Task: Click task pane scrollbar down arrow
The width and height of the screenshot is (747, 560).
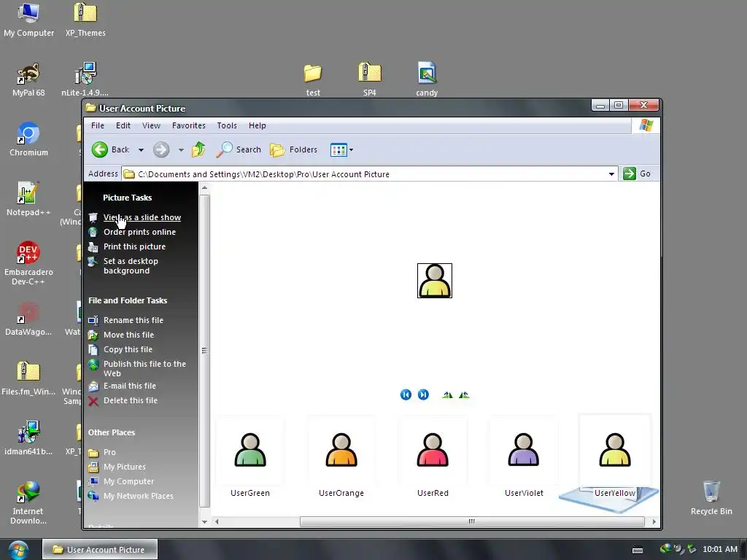Action: (204, 522)
